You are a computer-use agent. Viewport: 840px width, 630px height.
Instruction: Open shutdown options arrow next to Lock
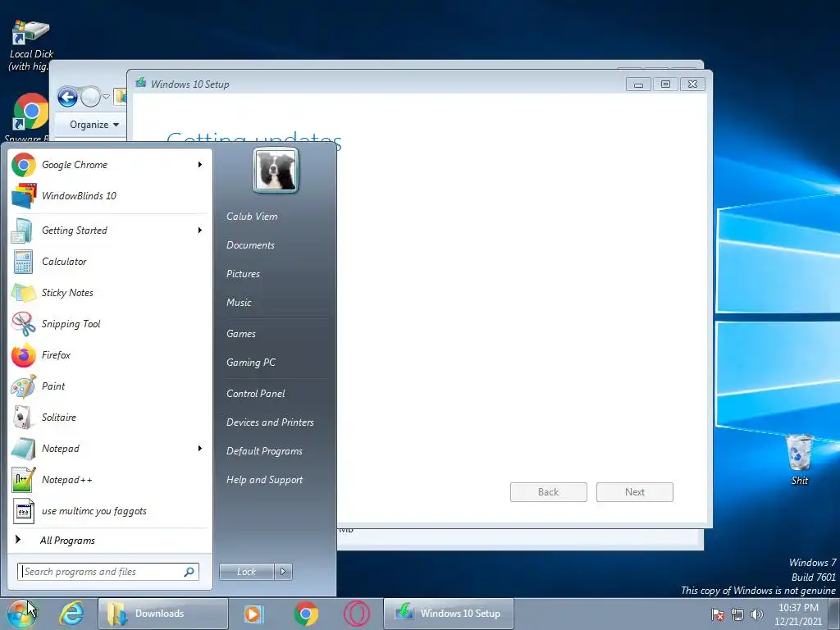(x=283, y=572)
